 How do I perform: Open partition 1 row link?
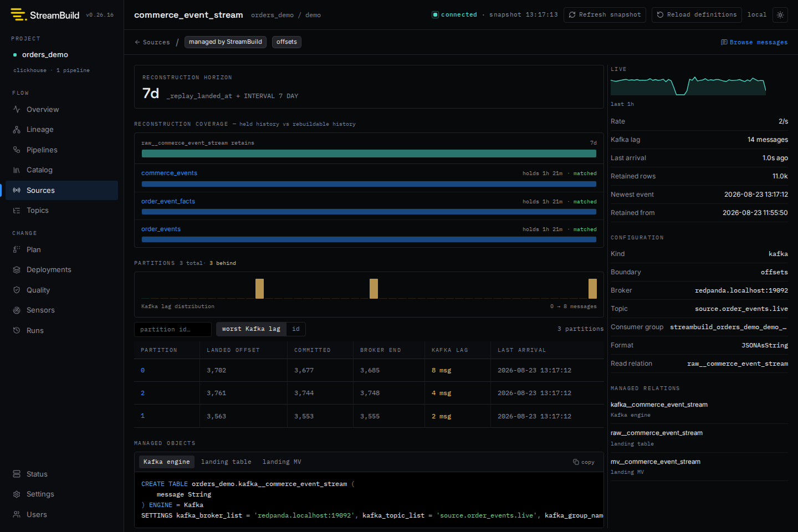coord(142,416)
